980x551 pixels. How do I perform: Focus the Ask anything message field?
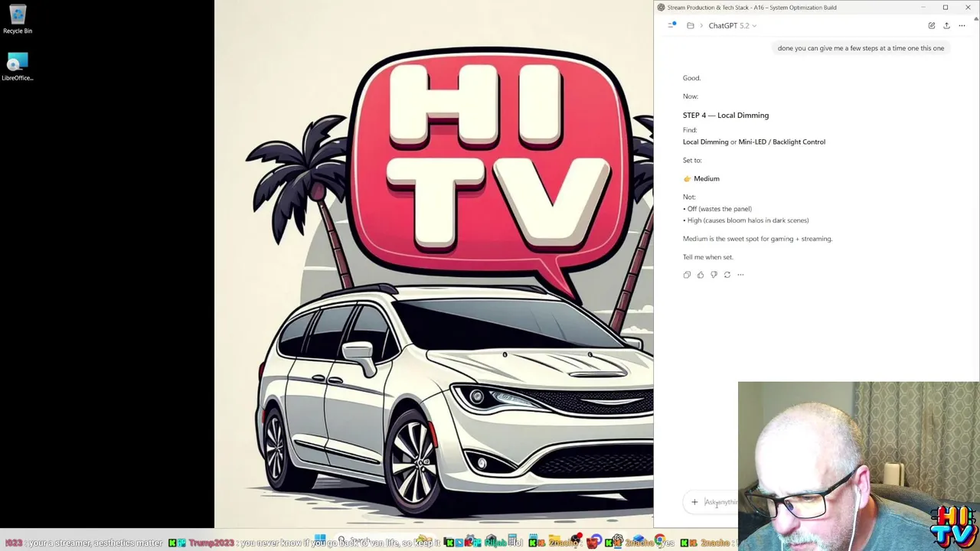coord(720,502)
